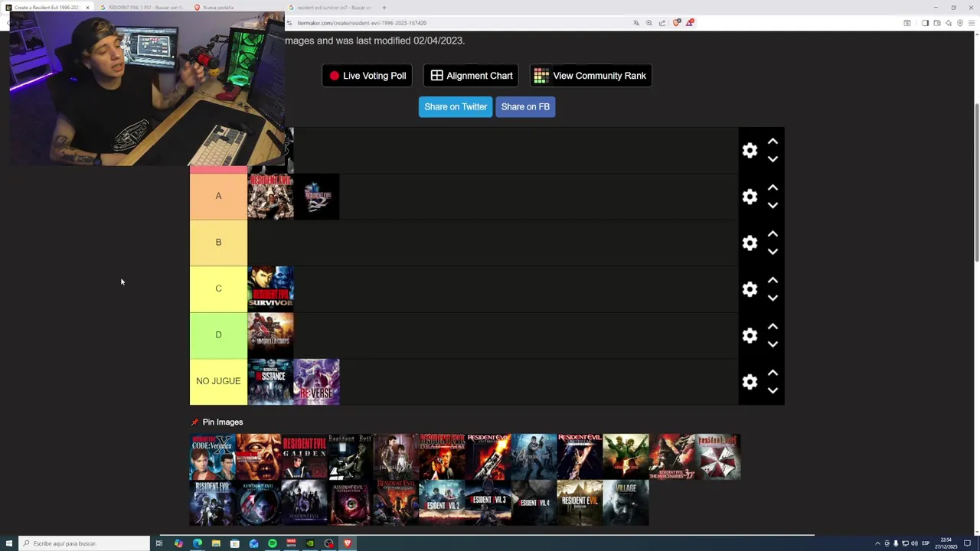Move tier B row down with arrow
Image resolution: width=980 pixels, height=551 pixels.
(x=773, y=251)
